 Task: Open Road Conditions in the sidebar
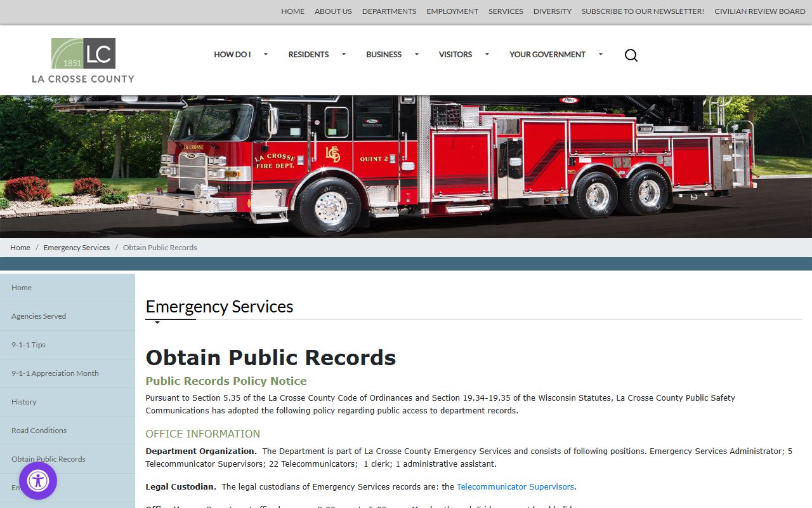67,431
